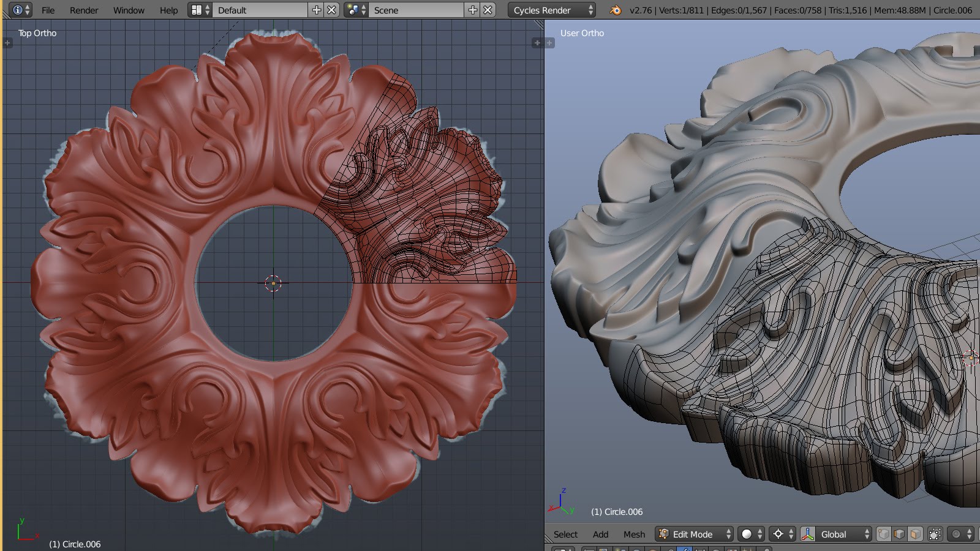Expand tool shelf in Top Ortho view
This screenshot has width=980, height=551.
7,43
